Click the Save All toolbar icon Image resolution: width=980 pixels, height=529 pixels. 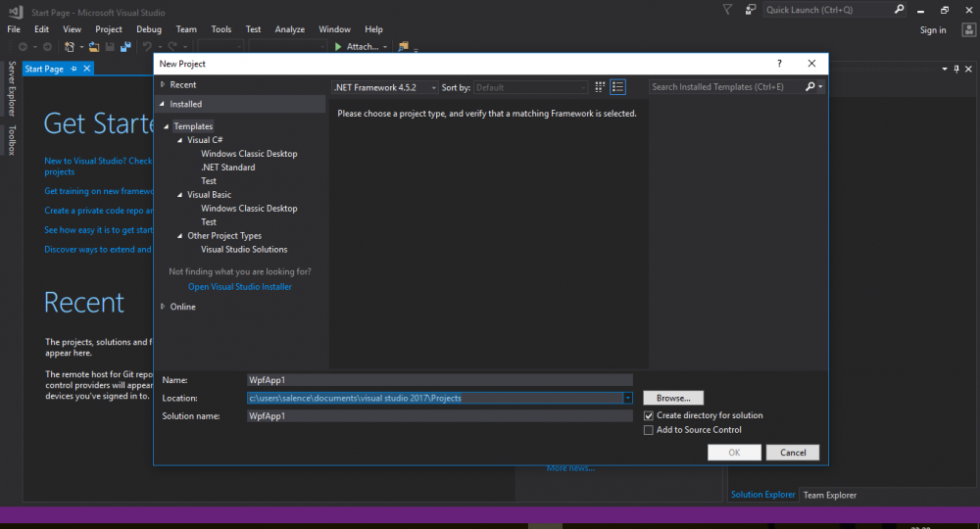point(125,47)
